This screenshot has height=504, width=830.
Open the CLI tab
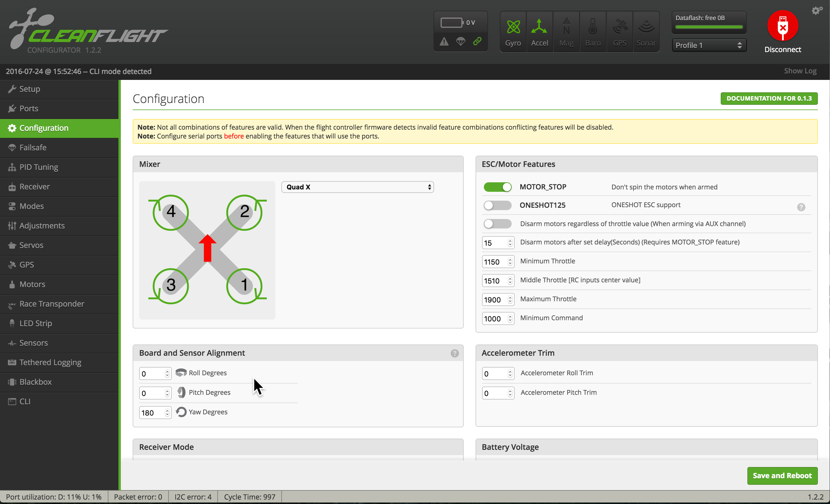pyautogui.click(x=59, y=401)
